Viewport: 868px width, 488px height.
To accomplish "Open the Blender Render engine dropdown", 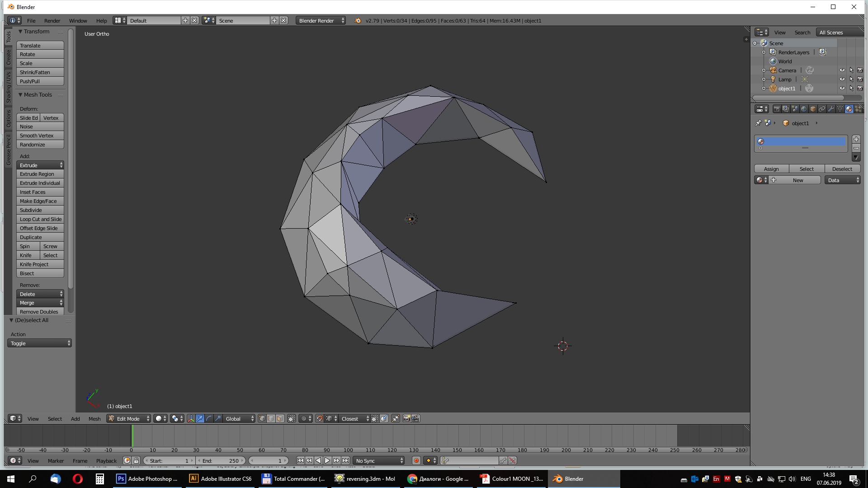I will (321, 21).
